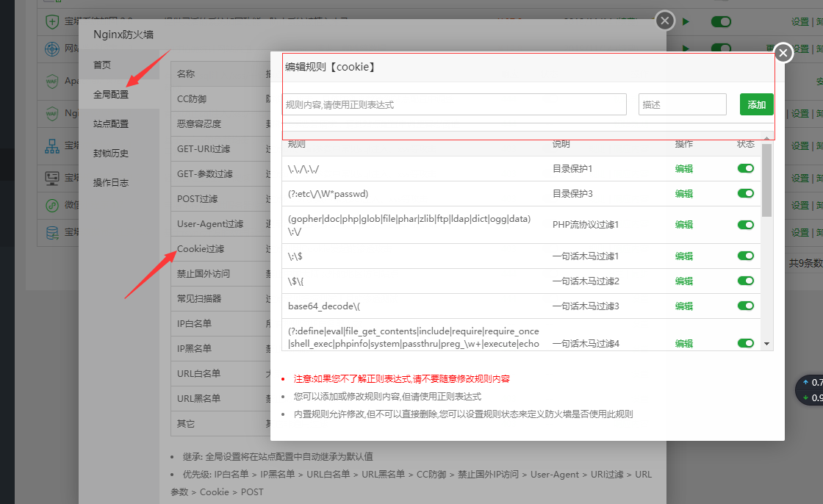Click the scroll-down arrow of the rule list
Screen dimensions: 823x504
pyautogui.click(x=767, y=344)
